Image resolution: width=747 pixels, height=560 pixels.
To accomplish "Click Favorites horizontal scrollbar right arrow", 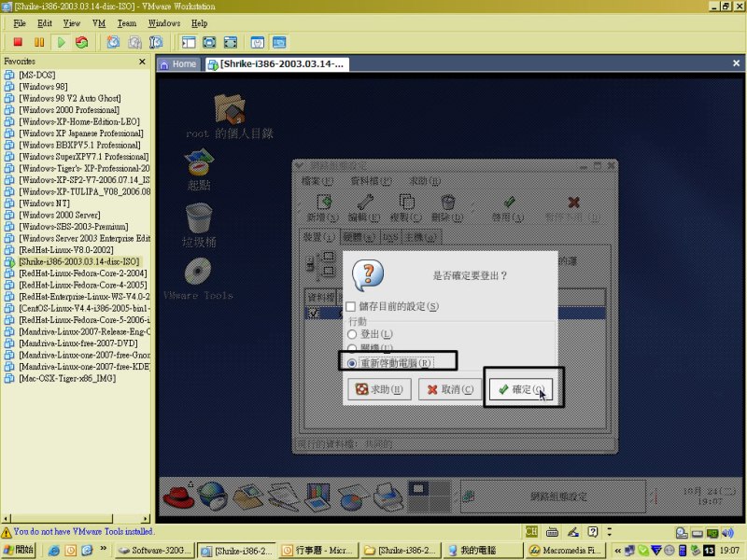I will point(146,518).
